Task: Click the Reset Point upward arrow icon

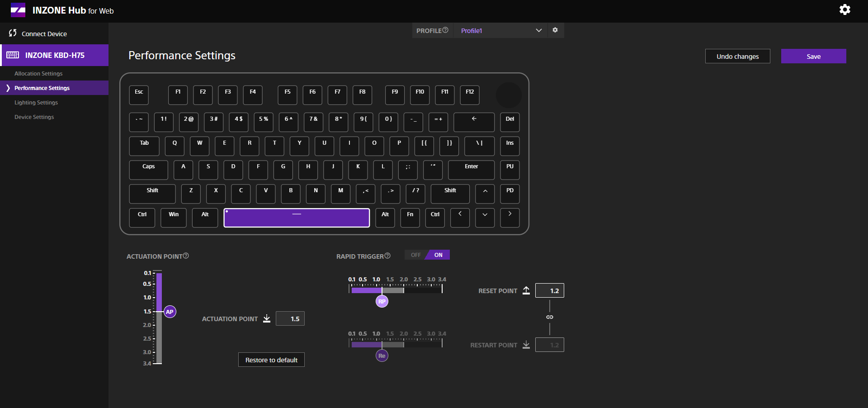Action: coord(526,290)
